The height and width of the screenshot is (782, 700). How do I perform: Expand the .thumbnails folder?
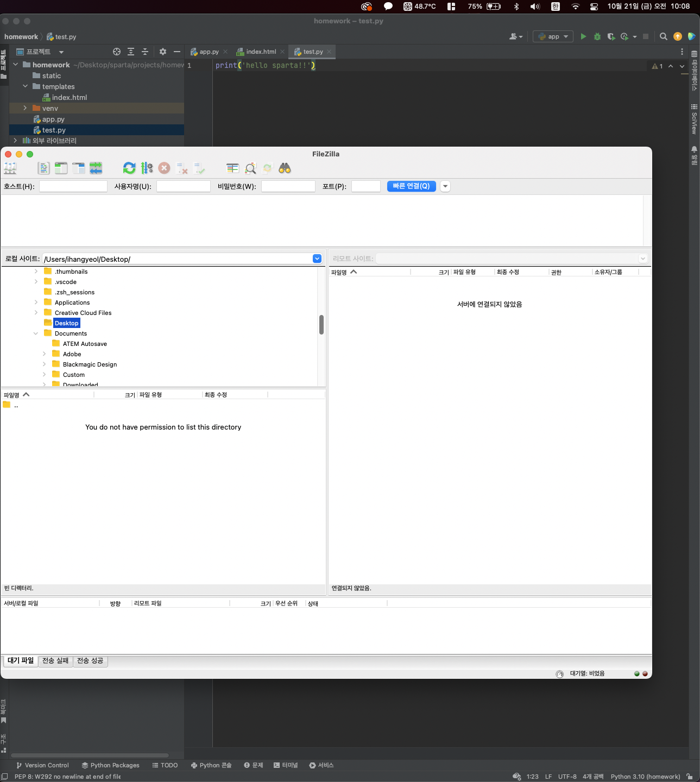tap(36, 272)
